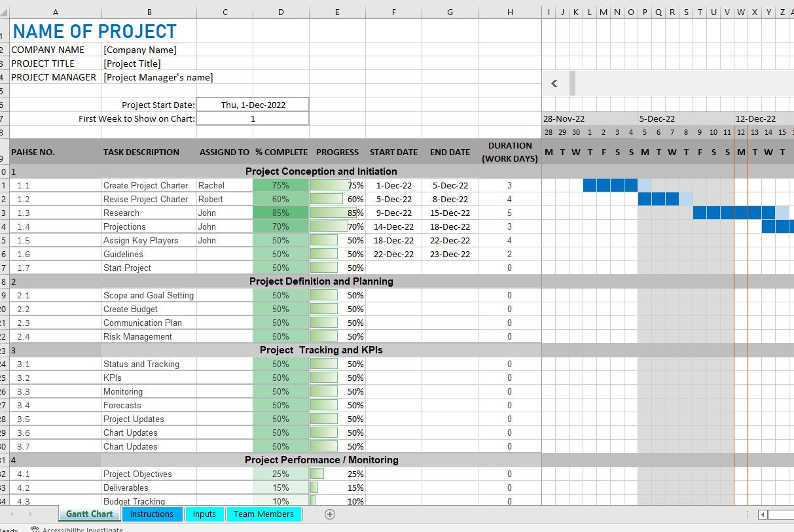Select the 75% complete cell for Create Project Charter
The height and width of the screenshot is (532, 794).
[281, 185]
